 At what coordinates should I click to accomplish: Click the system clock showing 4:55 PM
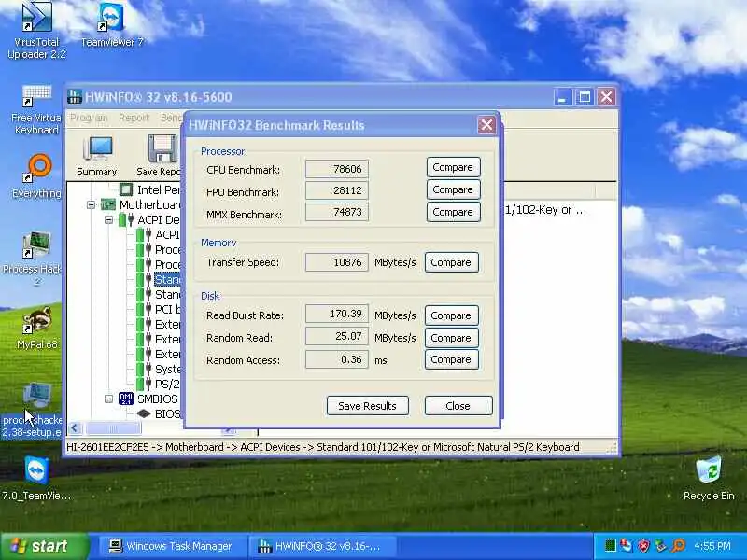click(712, 546)
